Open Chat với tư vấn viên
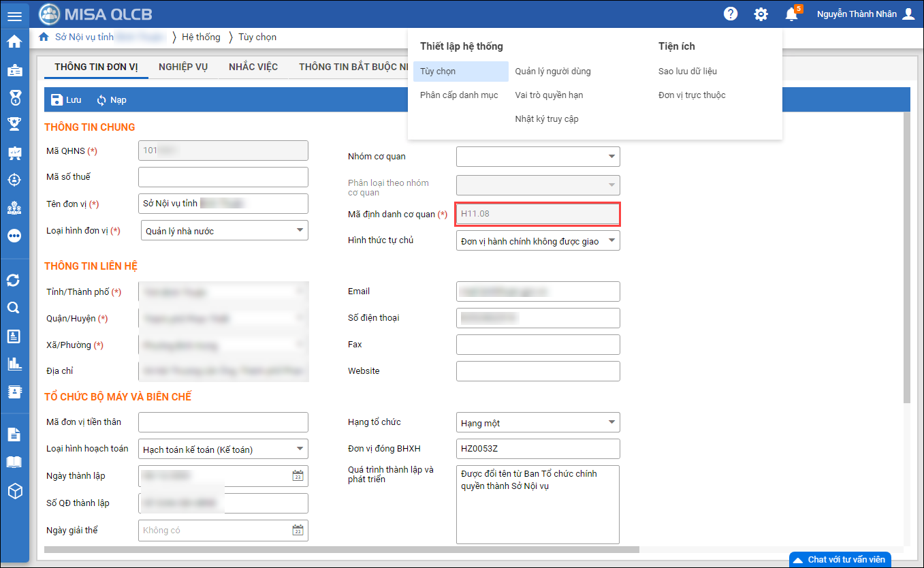924x568 pixels. (840, 559)
